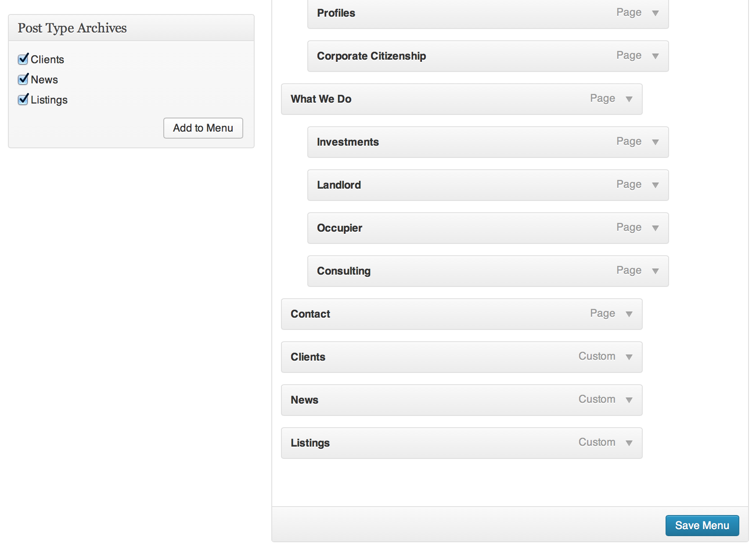Expand the Investments menu item arrow
This screenshot has width=756, height=544.
click(x=655, y=142)
